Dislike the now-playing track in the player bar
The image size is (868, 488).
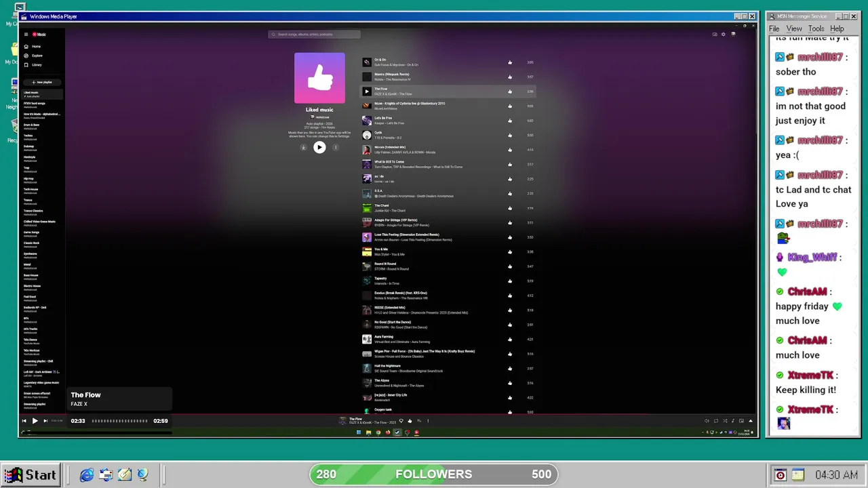pos(401,421)
